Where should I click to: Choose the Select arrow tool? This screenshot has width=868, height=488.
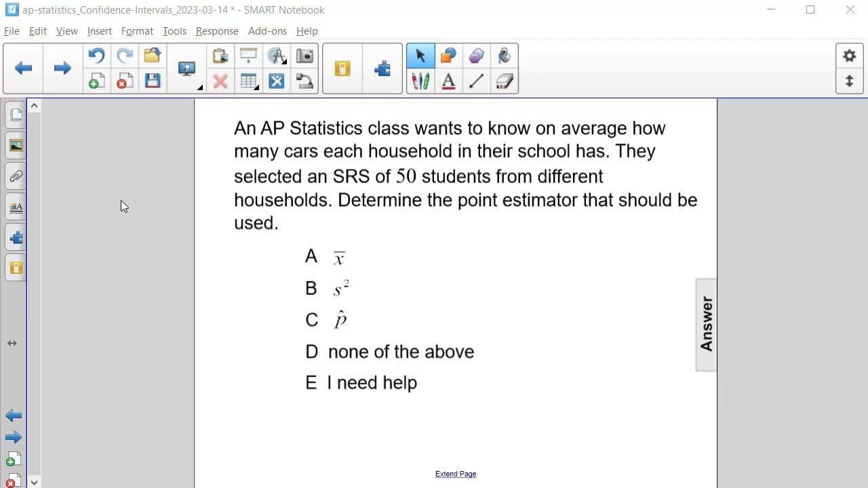[420, 56]
